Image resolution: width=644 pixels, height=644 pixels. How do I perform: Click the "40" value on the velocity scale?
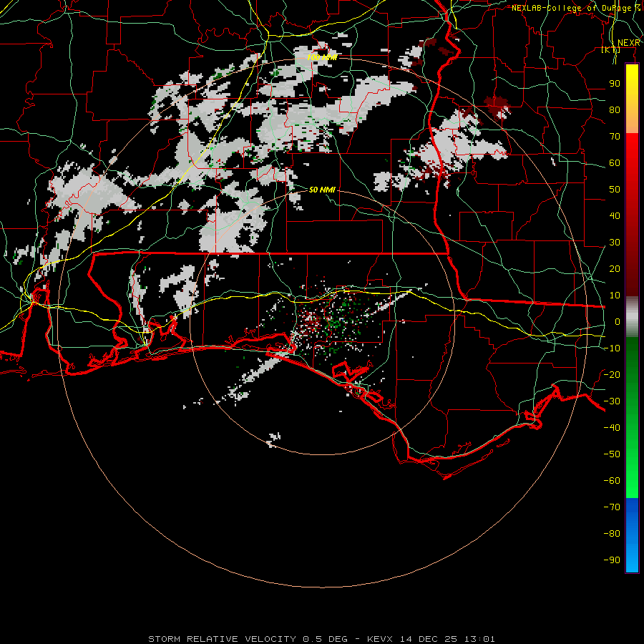point(615,216)
